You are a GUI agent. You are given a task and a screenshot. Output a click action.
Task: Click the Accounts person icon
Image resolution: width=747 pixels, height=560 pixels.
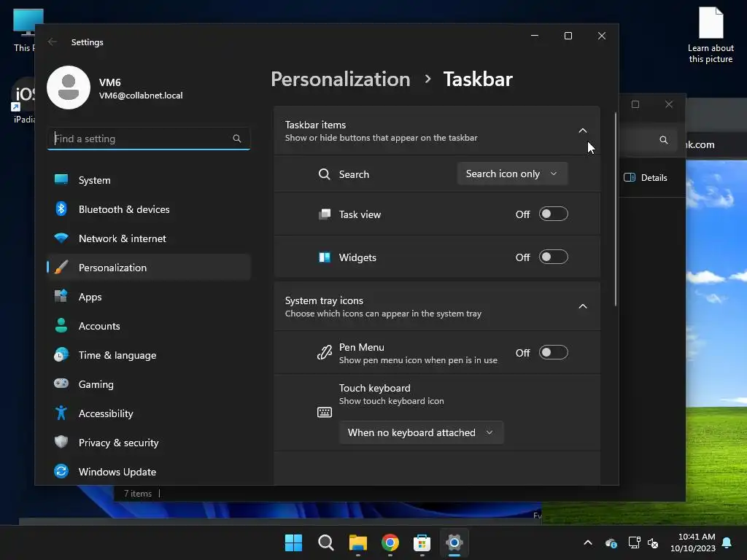pyautogui.click(x=61, y=325)
